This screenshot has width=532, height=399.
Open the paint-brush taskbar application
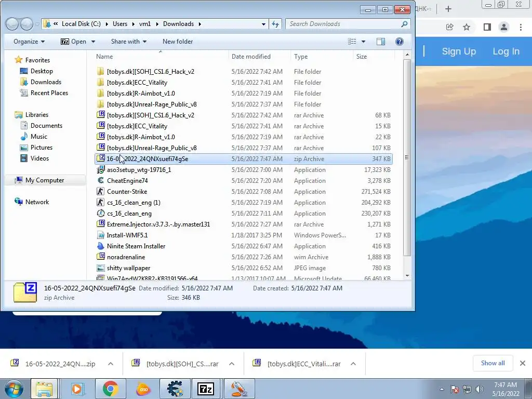click(x=239, y=389)
